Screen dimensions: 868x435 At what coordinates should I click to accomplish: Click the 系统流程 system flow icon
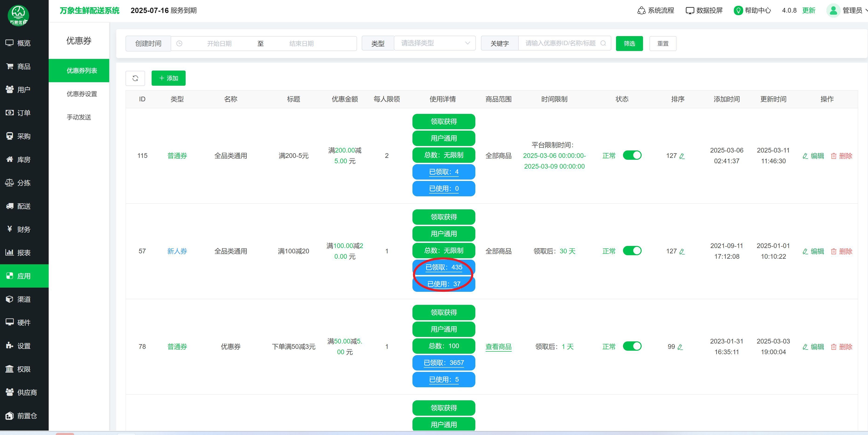point(641,10)
